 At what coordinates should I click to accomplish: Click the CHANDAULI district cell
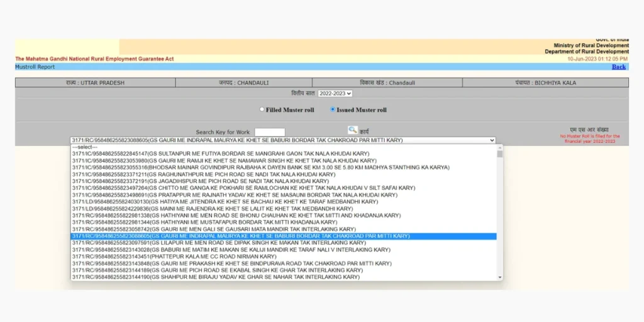point(244,82)
